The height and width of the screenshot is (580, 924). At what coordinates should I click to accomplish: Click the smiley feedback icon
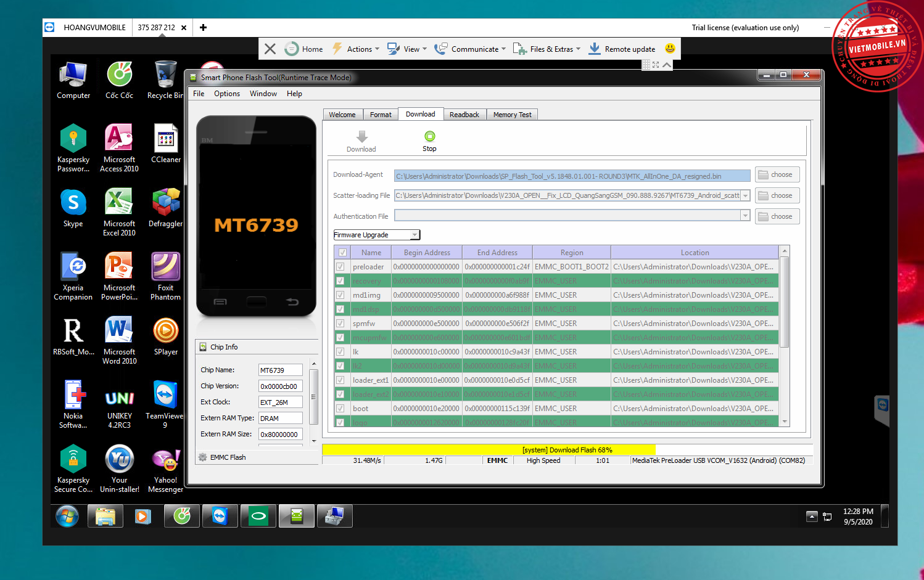(x=670, y=48)
